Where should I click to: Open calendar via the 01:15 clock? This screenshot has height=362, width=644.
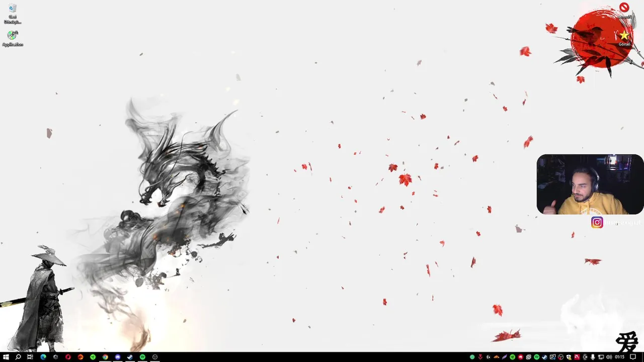tap(619, 357)
